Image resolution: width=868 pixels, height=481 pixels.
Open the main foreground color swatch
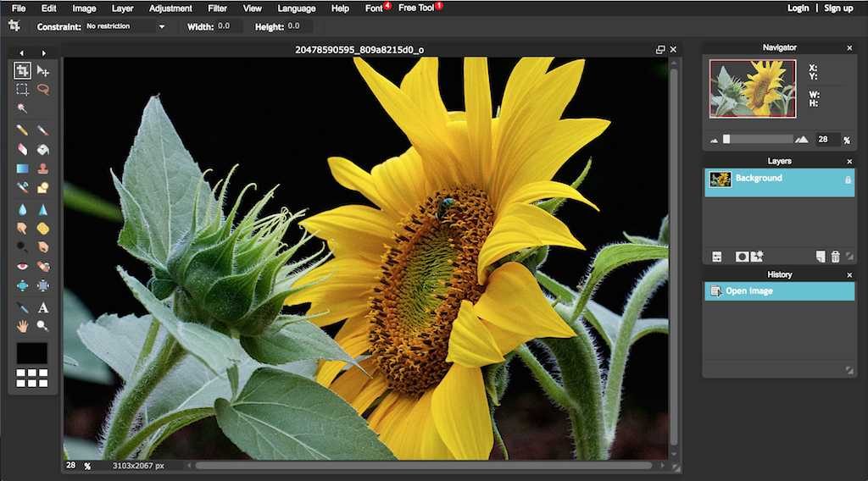click(x=32, y=353)
